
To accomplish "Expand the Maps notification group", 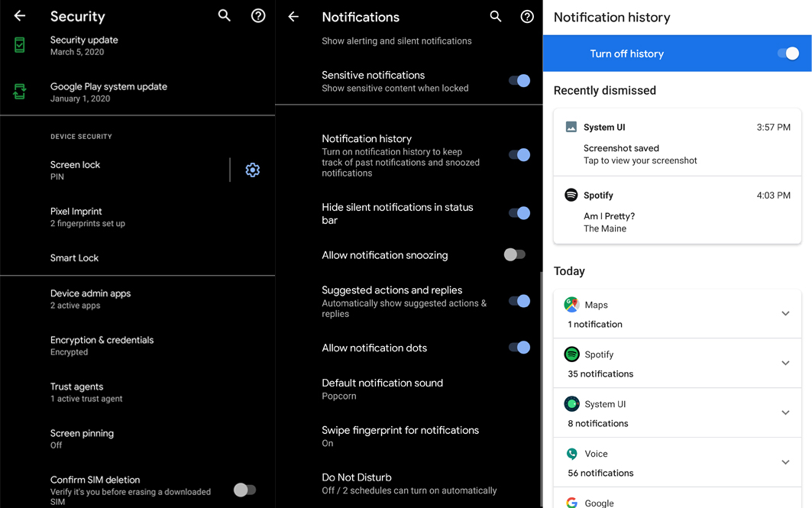I will click(x=785, y=313).
